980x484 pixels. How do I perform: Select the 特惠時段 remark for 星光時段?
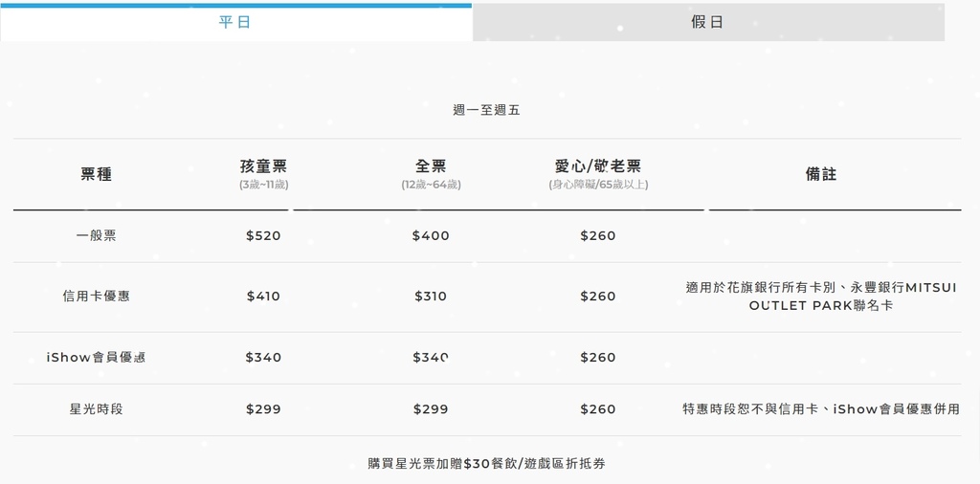(x=821, y=409)
